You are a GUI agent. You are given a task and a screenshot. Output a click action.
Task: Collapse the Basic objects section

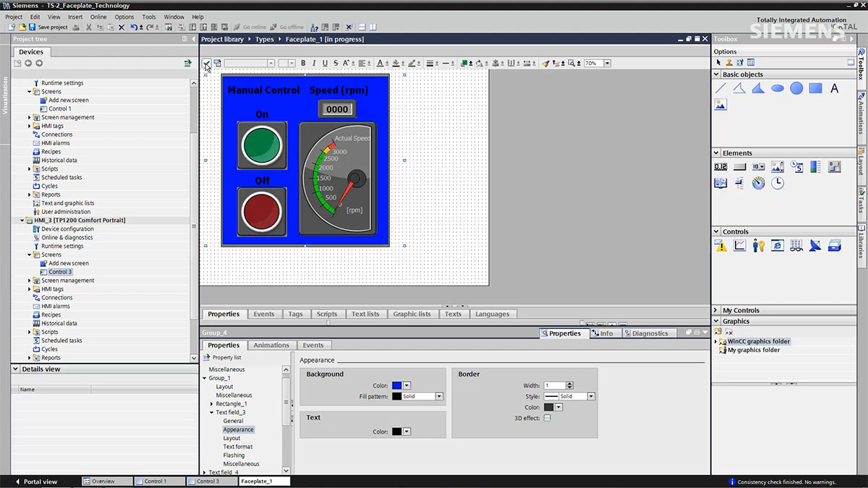tap(717, 74)
